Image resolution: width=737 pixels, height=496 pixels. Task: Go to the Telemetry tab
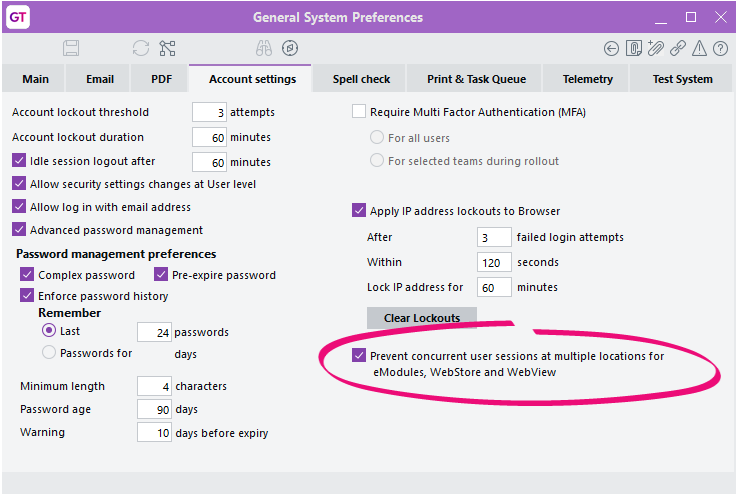588,79
